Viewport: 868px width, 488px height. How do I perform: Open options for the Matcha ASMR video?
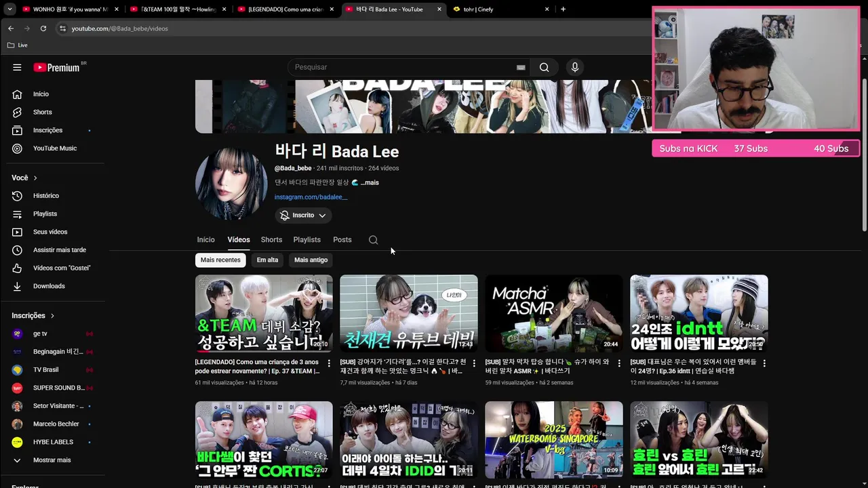pyautogui.click(x=619, y=363)
